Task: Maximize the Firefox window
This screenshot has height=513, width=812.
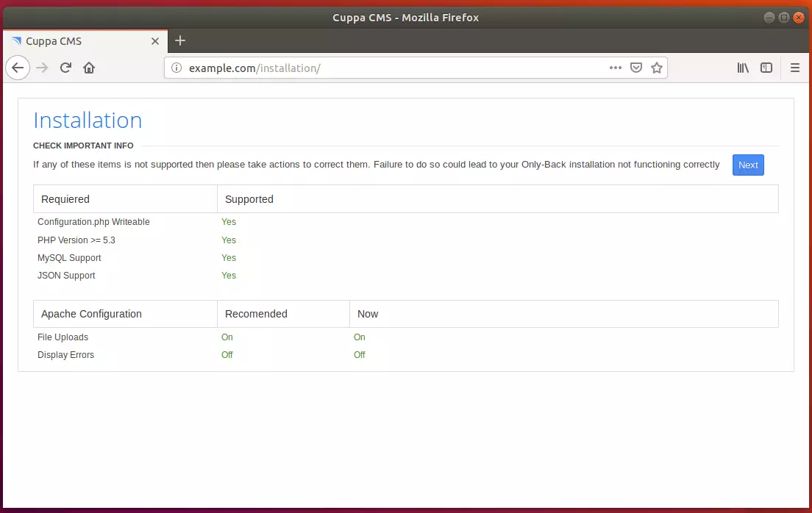Action: tap(784, 18)
